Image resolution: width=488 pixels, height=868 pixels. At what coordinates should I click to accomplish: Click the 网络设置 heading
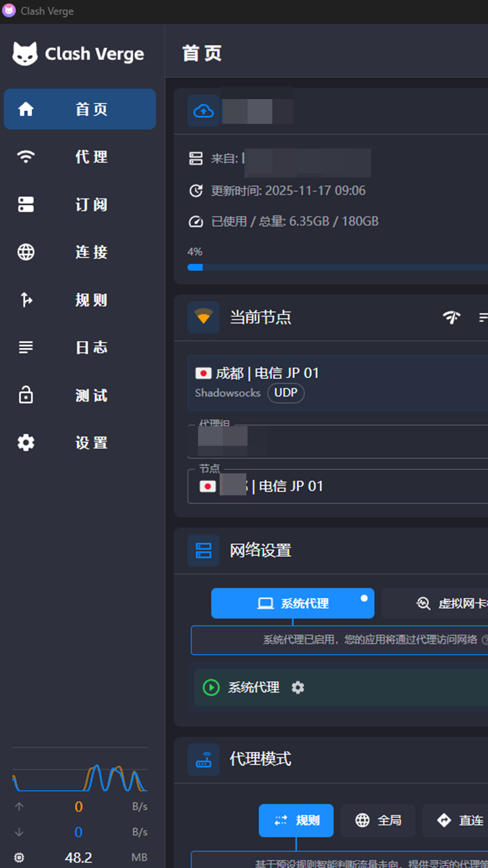261,550
